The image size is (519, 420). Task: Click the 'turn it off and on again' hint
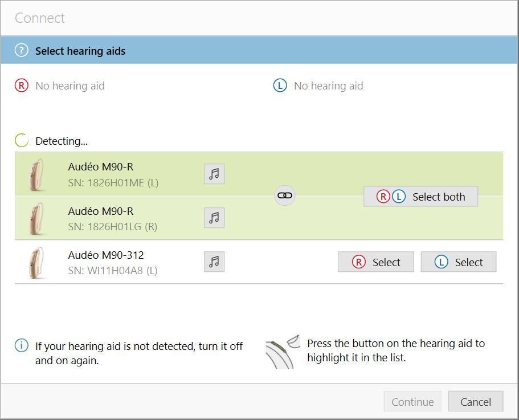[x=139, y=353]
